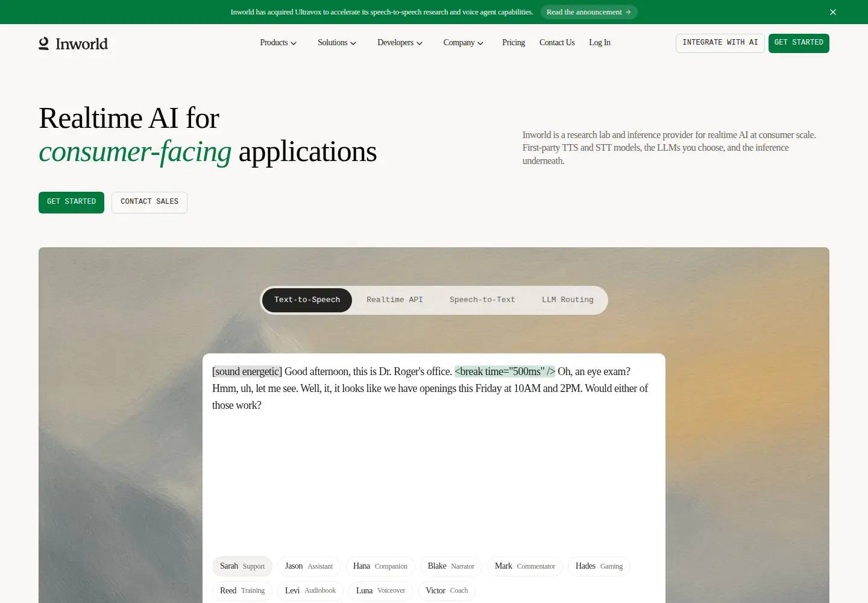
Task: Click the Contact Sales button
Action: pyautogui.click(x=149, y=203)
